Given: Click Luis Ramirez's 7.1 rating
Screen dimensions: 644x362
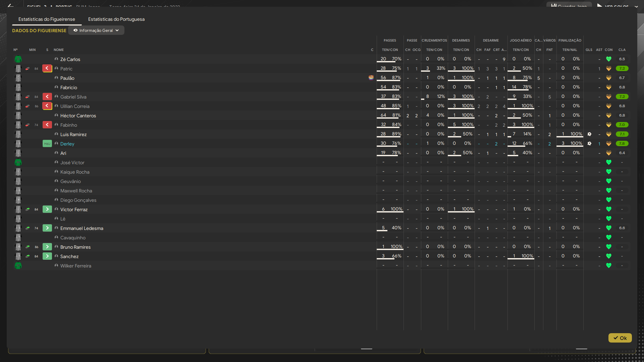Looking at the screenshot, I should (622, 134).
